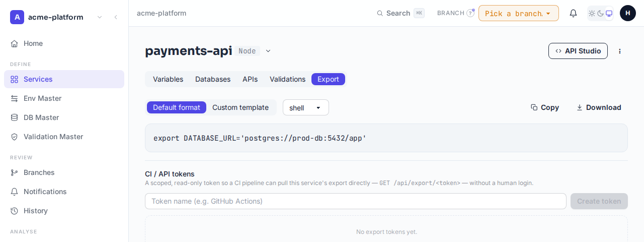Click the acme-platform breadcrumb in the header
The height and width of the screenshot is (242, 644).
tap(162, 13)
